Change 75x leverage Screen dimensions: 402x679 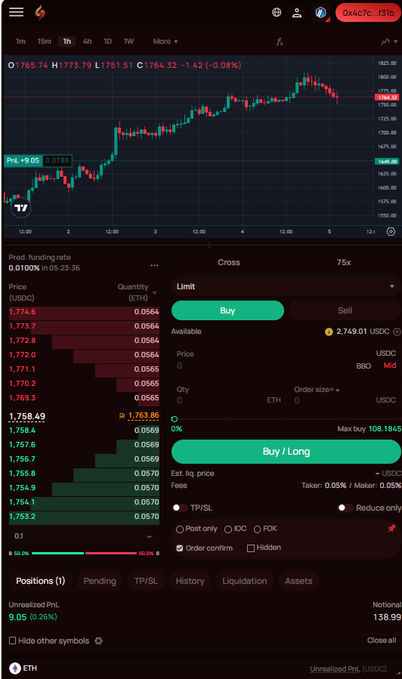pyautogui.click(x=344, y=262)
